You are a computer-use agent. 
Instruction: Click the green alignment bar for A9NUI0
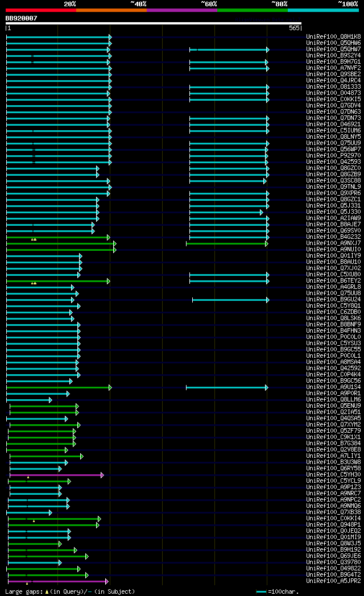[61, 250]
